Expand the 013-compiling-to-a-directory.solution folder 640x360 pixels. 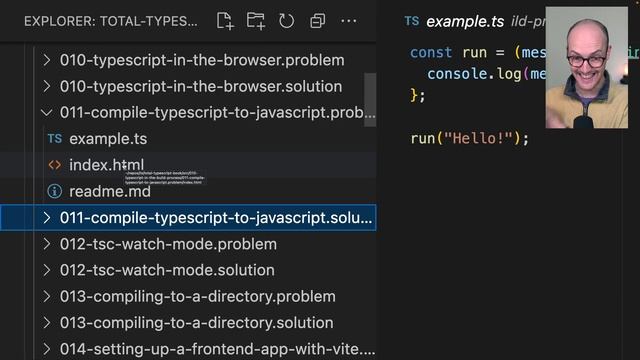(x=47, y=322)
